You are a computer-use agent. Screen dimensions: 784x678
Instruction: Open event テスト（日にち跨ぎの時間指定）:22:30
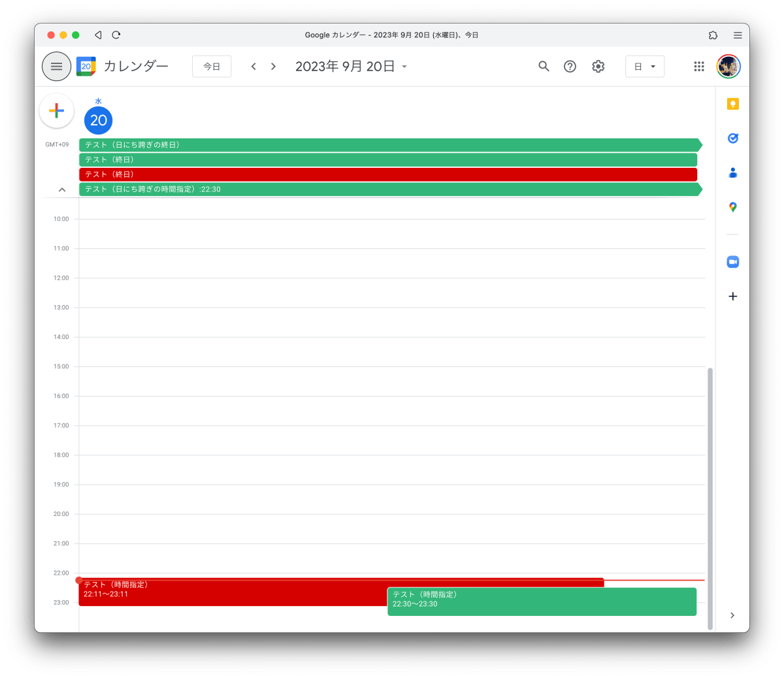point(391,189)
